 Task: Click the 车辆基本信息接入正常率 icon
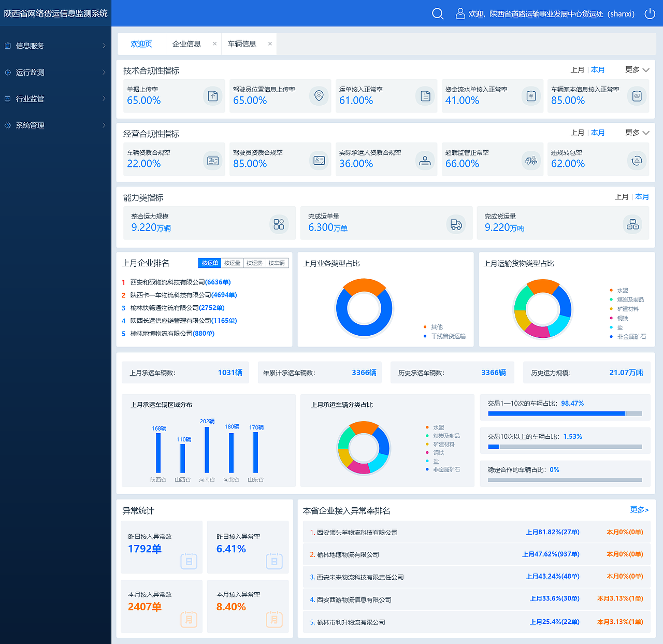637,96
